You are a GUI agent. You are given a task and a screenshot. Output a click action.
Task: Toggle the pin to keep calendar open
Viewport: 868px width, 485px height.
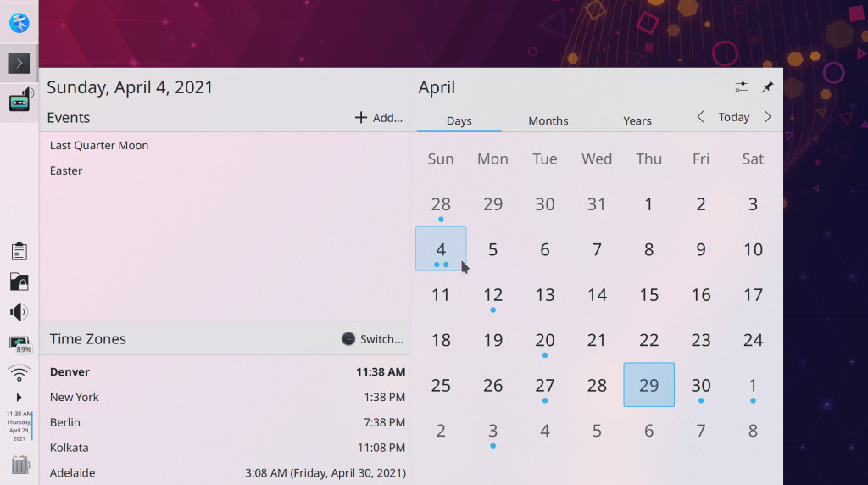767,87
